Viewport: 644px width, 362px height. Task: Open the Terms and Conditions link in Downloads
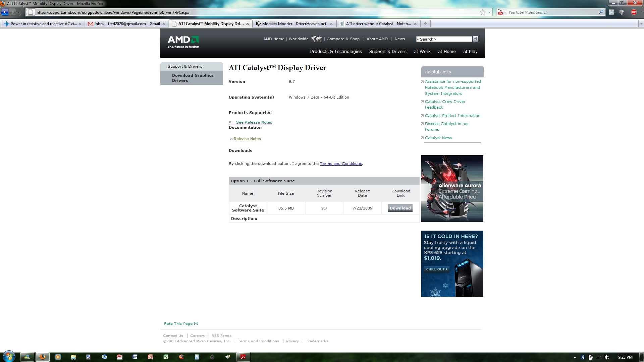pos(341,164)
